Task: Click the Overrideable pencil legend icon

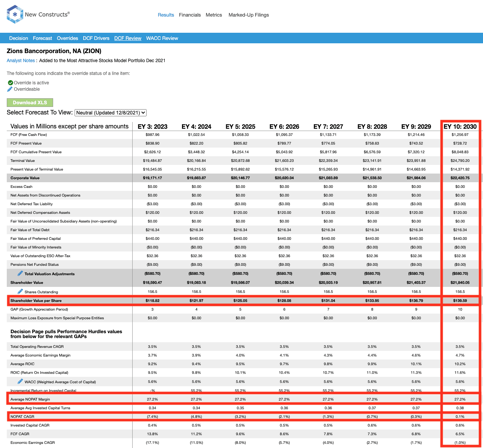Action: [x=10, y=89]
